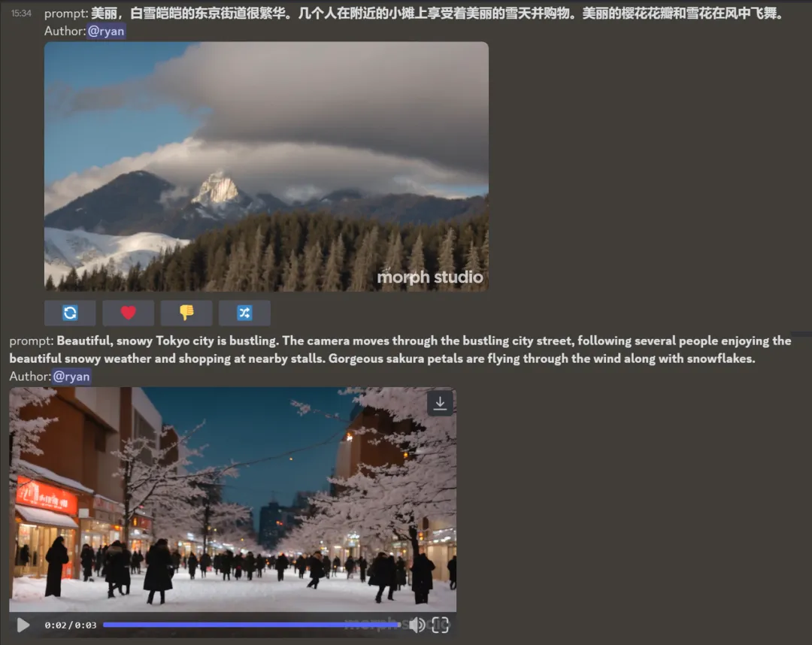Click the 0:02/0:03 video time display
Screen dimensions: 812x645
(x=70, y=625)
